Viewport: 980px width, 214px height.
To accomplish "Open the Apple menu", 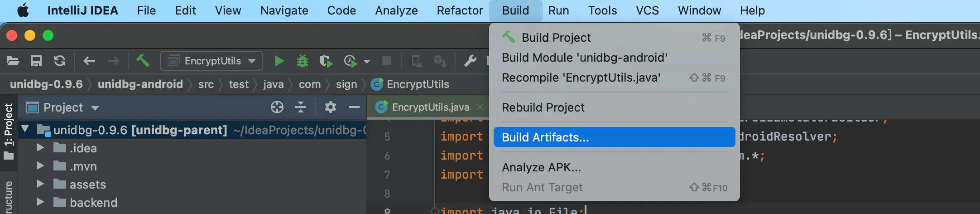I will (x=23, y=10).
